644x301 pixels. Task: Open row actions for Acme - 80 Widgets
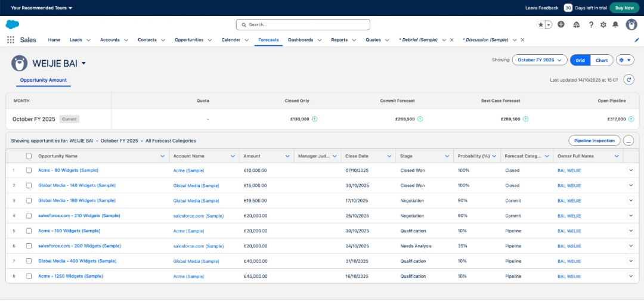(x=631, y=170)
